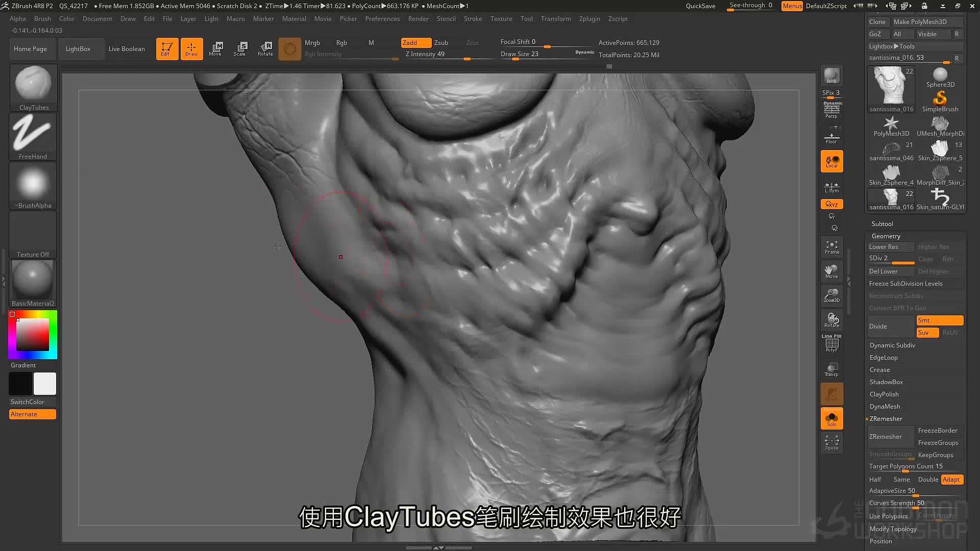The height and width of the screenshot is (551, 980).
Task: Open the Preferences menu
Action: coord(382,19)
